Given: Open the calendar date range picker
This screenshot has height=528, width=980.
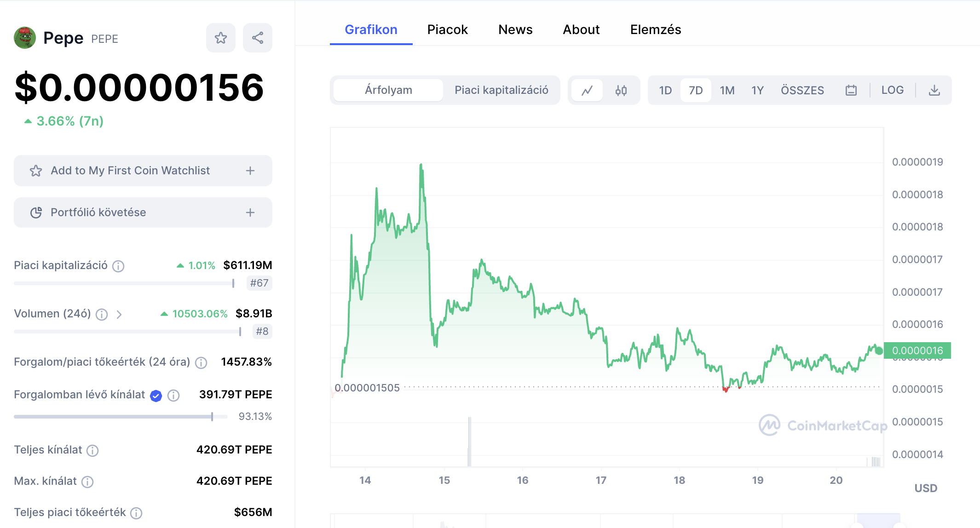Looking at the screenshot, I should tap(851, 90).
